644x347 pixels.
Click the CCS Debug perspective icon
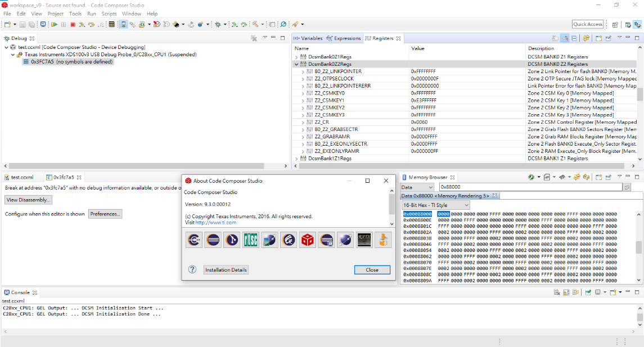(x=637, y=25)
